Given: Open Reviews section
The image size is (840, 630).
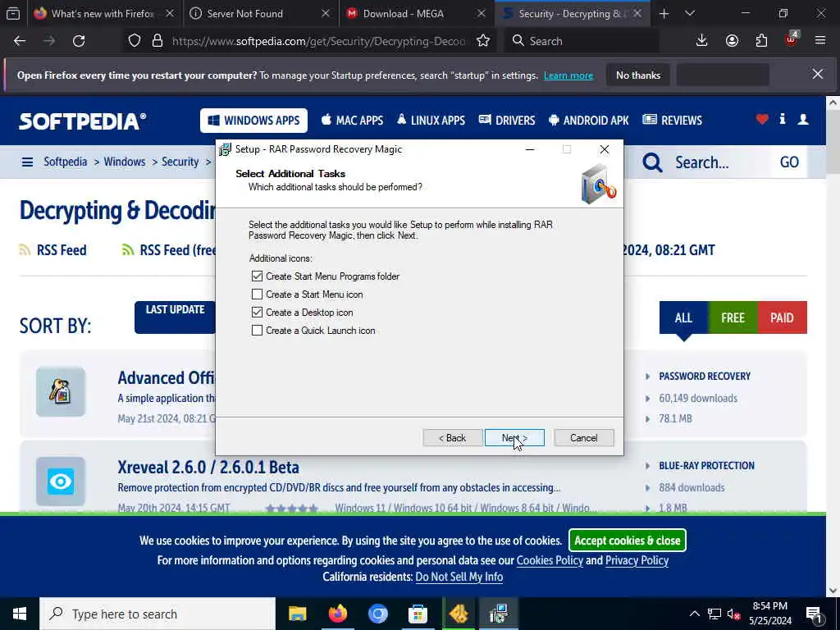Looking at the screenshot, I should point(673,121).
